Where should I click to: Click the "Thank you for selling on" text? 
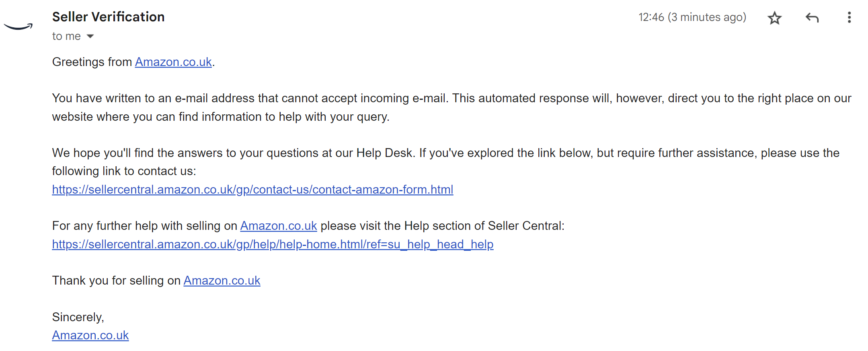(x=116, y=281)
